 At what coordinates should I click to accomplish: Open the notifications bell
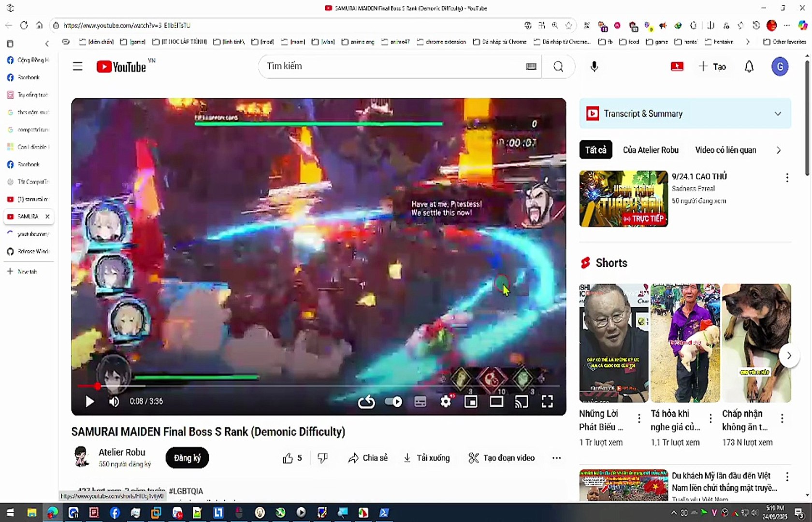pyautogui.click(x=749, y=67)
